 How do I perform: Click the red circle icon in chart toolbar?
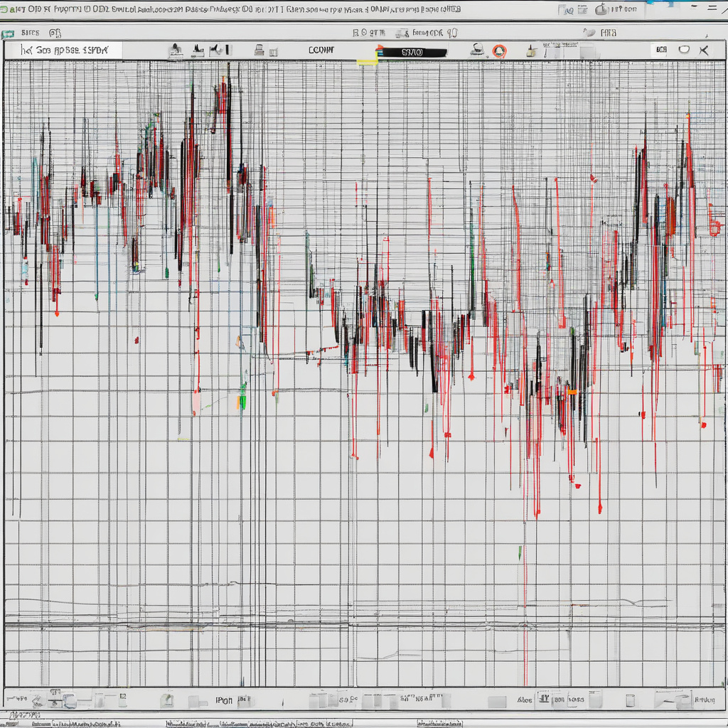coord(500,50)
